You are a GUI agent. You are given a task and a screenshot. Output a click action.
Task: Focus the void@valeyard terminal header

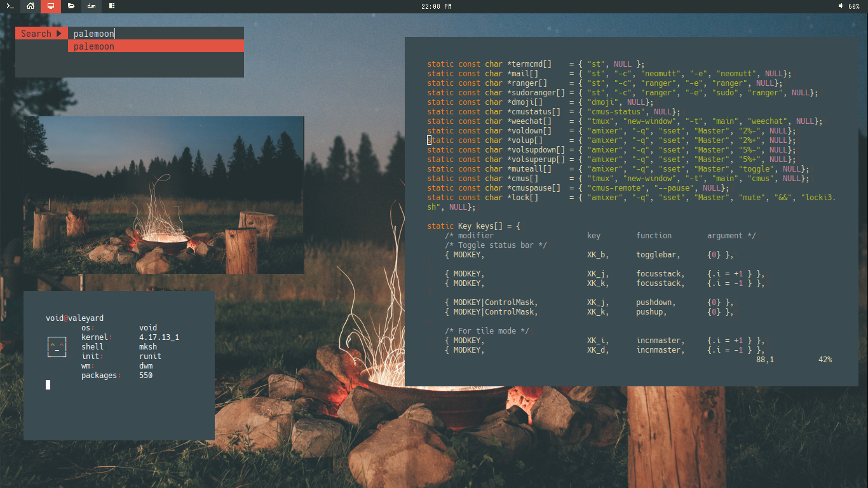click(74, 318)
